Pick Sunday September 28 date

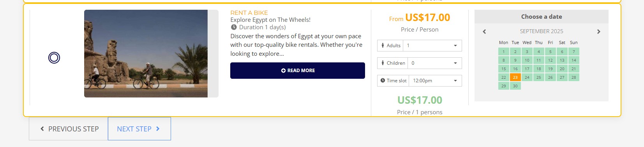click(x=574, y=77)
